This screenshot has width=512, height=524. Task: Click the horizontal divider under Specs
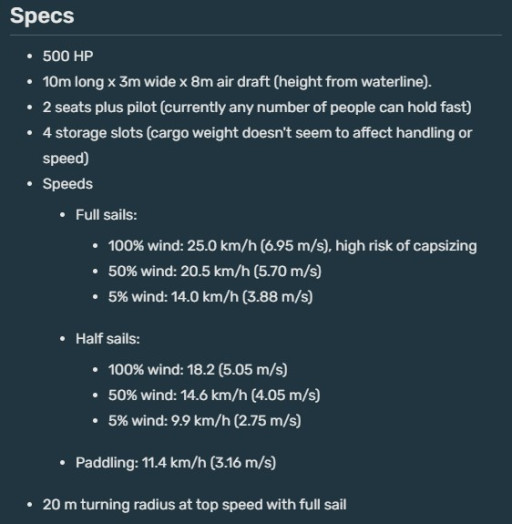(256, 34)
